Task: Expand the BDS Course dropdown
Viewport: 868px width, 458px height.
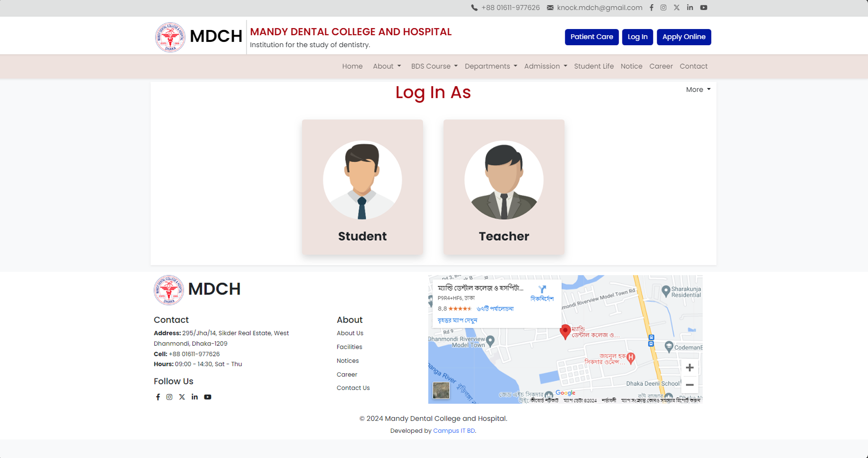Action: [434, 67]
